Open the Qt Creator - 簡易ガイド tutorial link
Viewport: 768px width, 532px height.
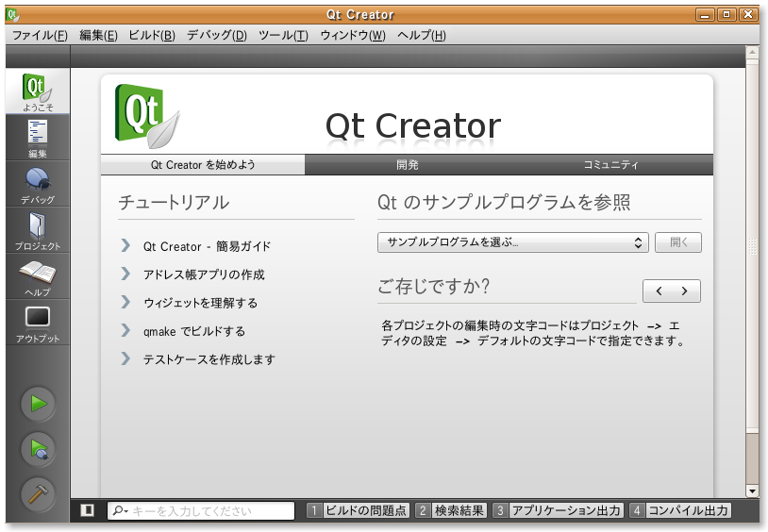pos(207,246)
